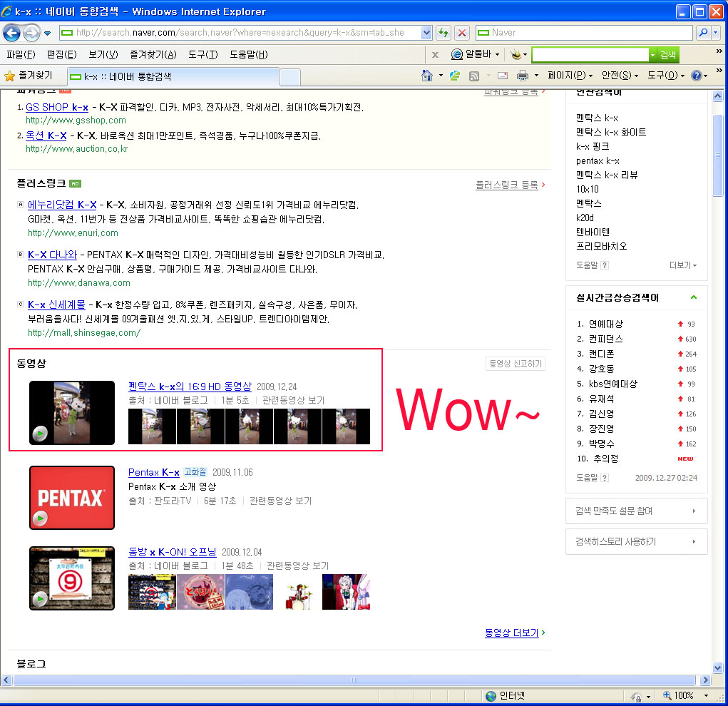Expand the 더보기 related searches list
728x706 pixels.
click(x=682, y=265)
